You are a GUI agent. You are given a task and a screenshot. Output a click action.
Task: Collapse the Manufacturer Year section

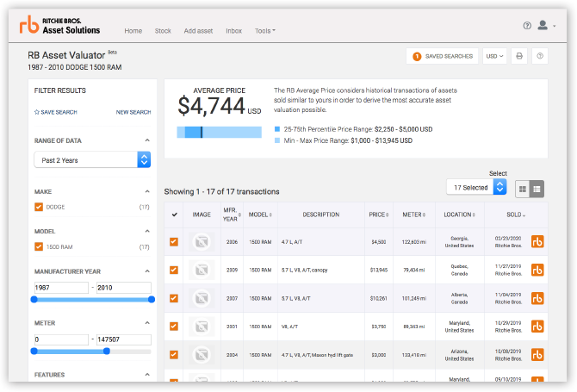click(147, 271)
